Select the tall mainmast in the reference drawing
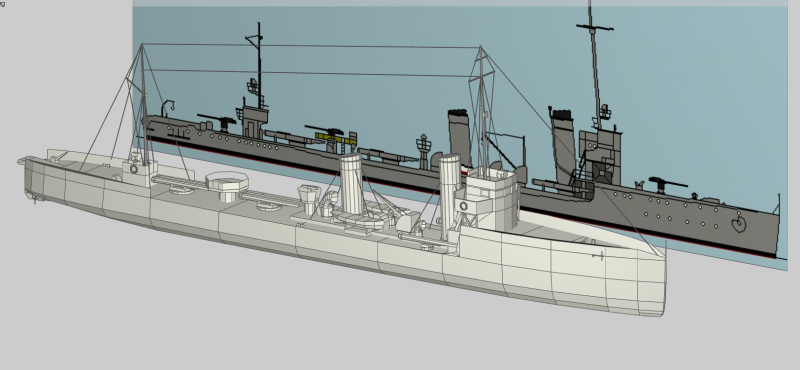Viewport: 800px width, 370px height. 594,66
